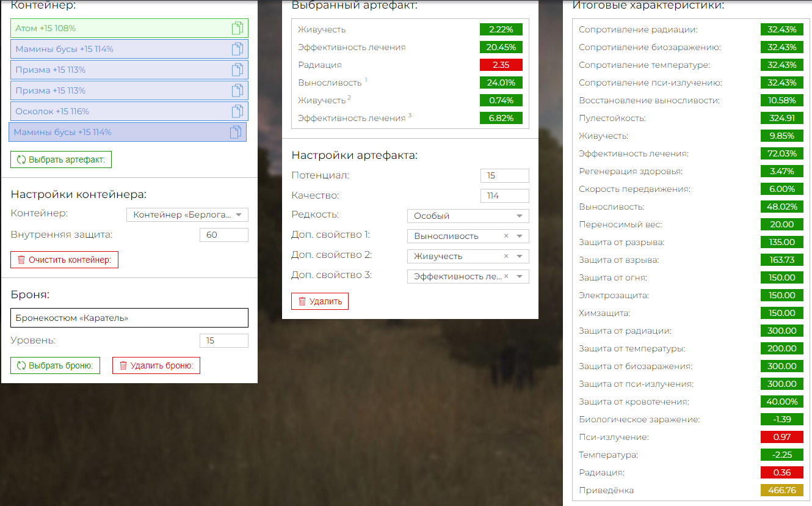Open the Контейнер «Берлога» dropdown
The image size is (812, 506).
coord(187,215)
